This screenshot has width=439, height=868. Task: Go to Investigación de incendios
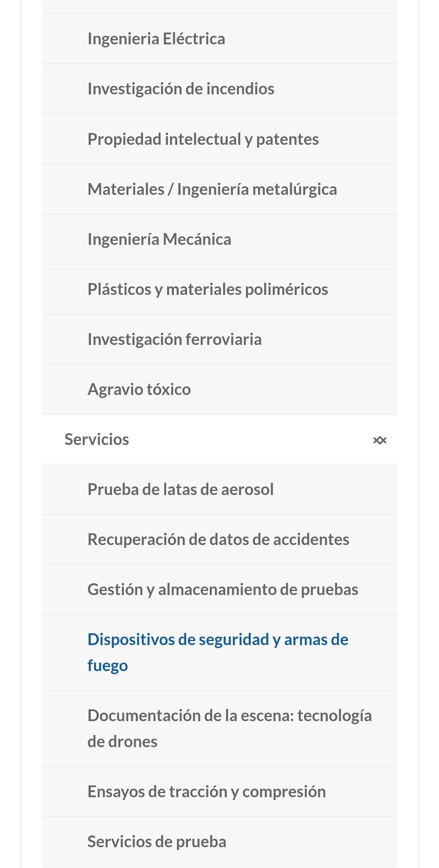pyautogui.click(x=181, y=89)
